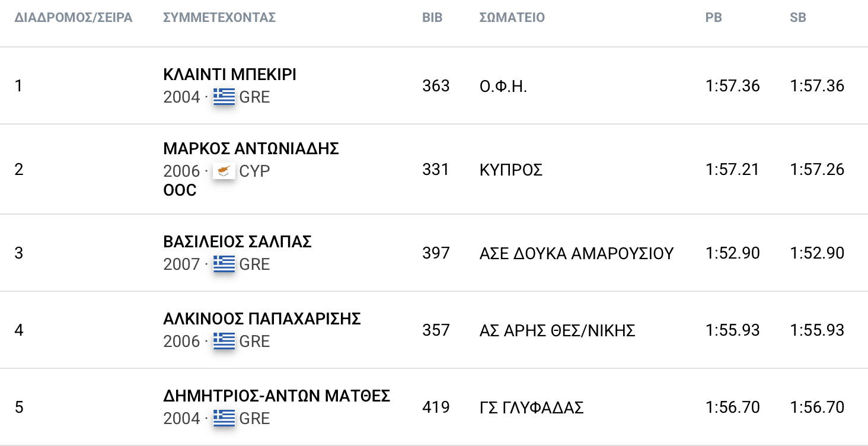Click Greek flag under ΑΛΚΙΝΟΟΣ ΠΑΠΑΧΑΡΙΣΗΣ
Screen dimensions: 868x446
224,341
